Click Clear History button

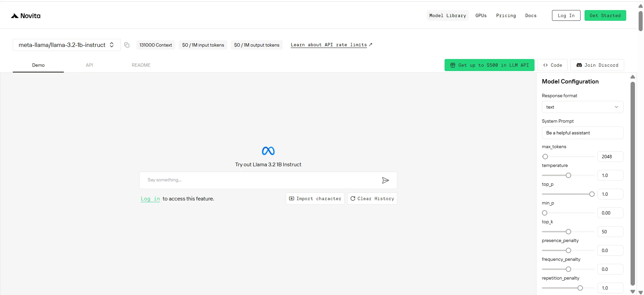tap(372, 198)
